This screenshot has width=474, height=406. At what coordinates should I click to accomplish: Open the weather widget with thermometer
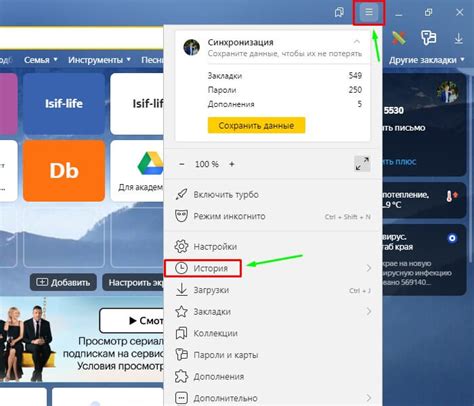[x=424, y=200]
